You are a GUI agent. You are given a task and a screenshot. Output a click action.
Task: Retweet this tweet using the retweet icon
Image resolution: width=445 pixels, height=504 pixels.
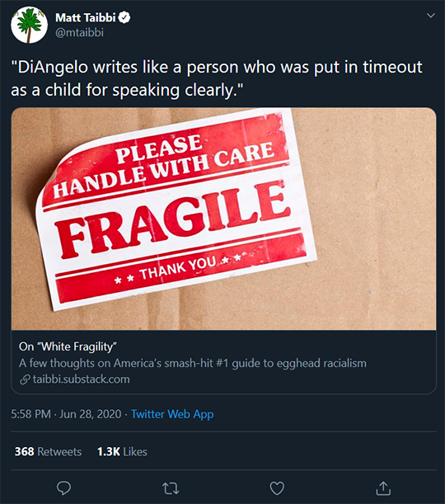click(171, 488)
